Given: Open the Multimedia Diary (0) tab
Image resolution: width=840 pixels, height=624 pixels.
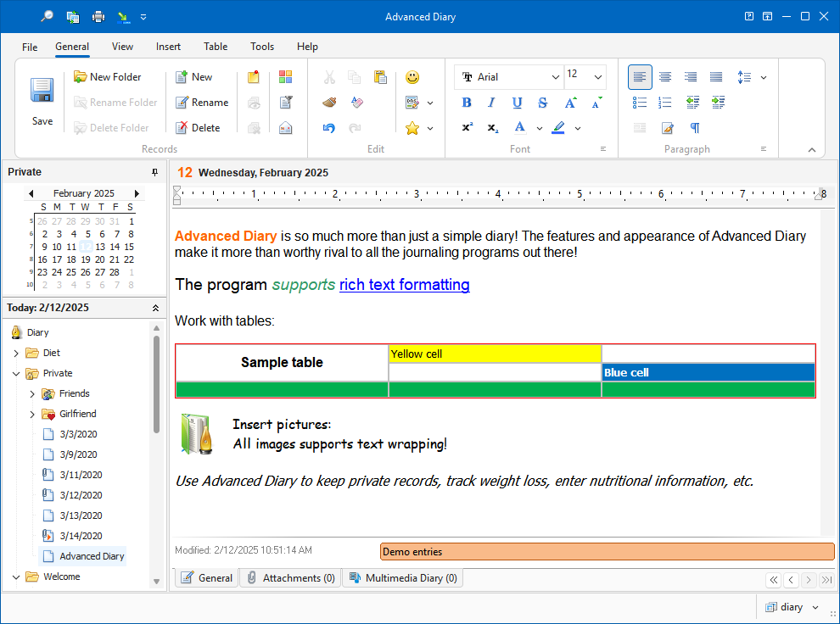Looking at the screenshot, I should click(403, 578).
